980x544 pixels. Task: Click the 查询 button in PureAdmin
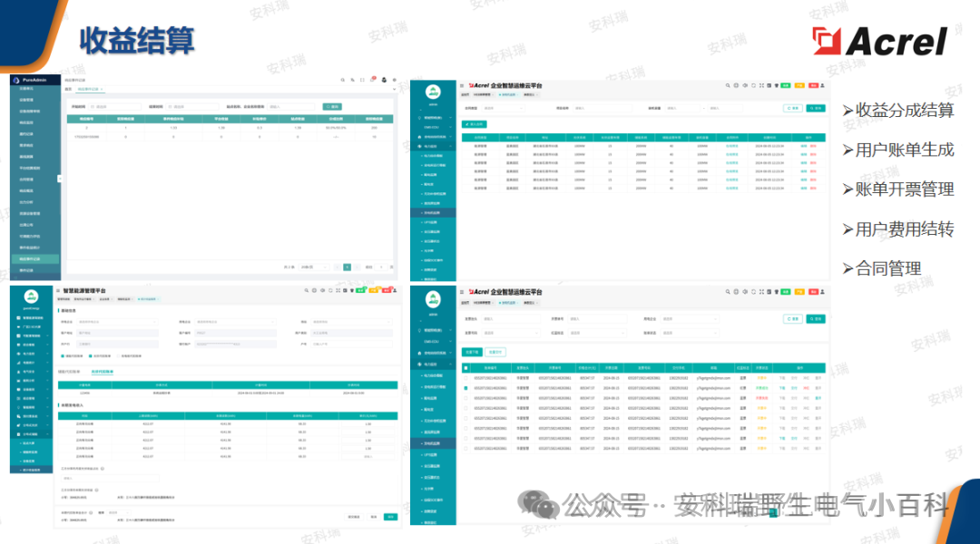click(x=332, y=107)
